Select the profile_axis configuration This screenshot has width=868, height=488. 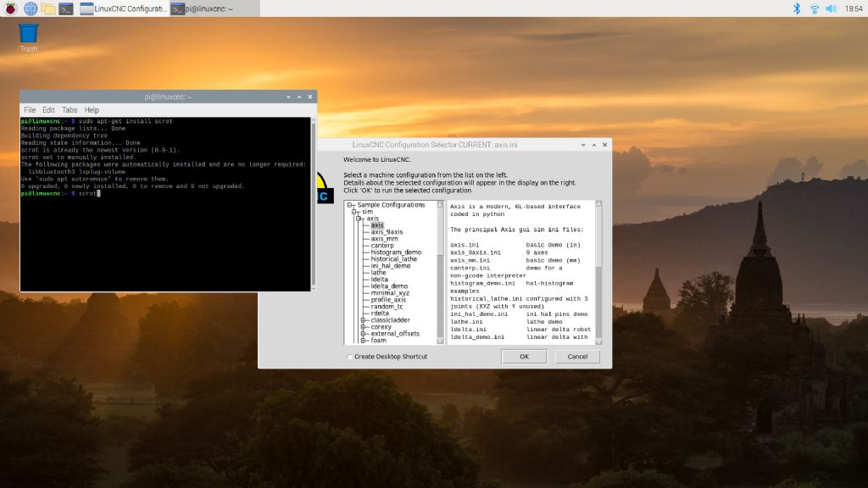click(388, 299)
